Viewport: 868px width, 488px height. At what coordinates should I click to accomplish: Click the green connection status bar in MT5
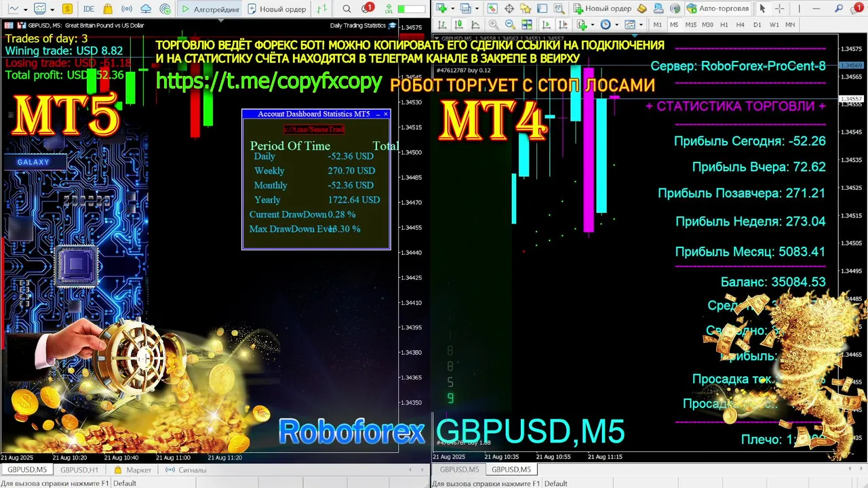pyautogui.click(x=412, y=9)
